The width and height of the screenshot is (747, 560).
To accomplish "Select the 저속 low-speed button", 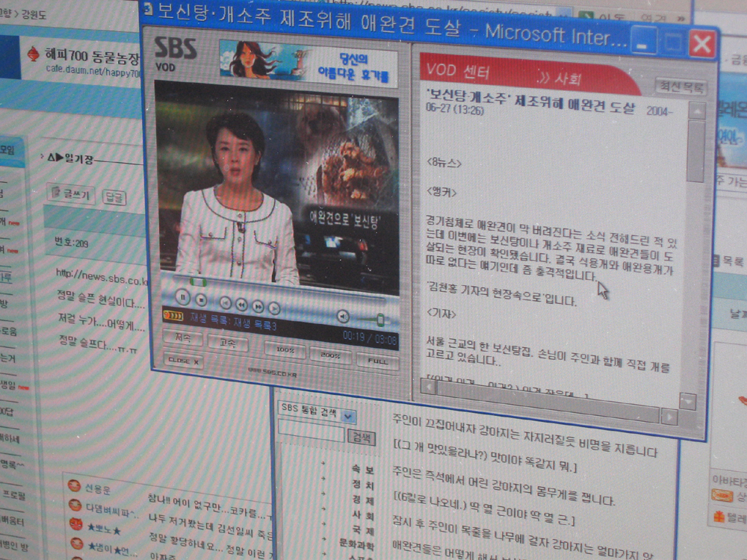I will (x=182, y=338).
